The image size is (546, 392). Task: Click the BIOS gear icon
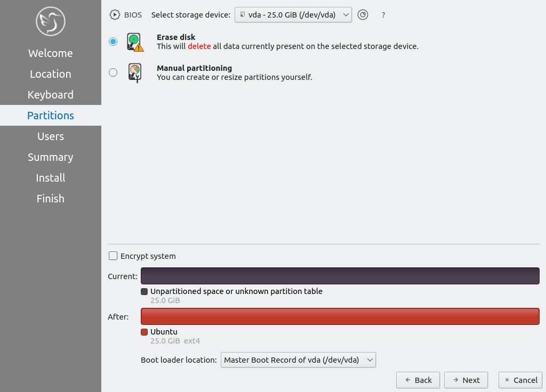point(115,15)
